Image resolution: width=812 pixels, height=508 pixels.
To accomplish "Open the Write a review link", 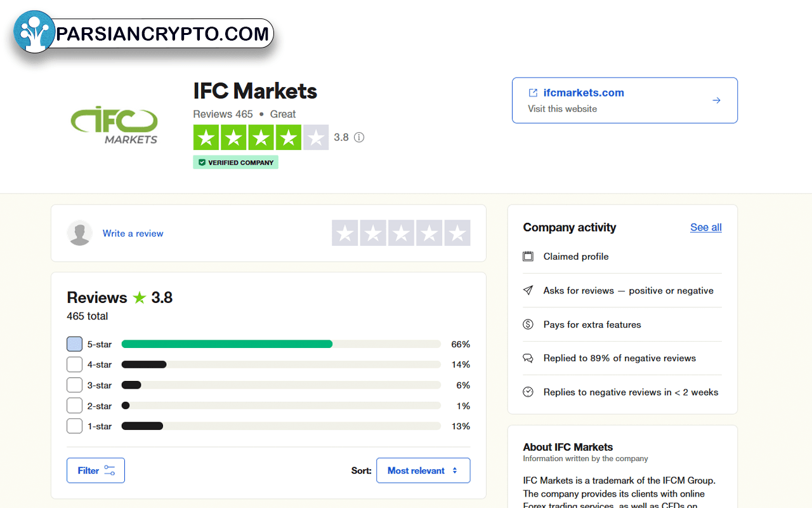I will (133, 234).
